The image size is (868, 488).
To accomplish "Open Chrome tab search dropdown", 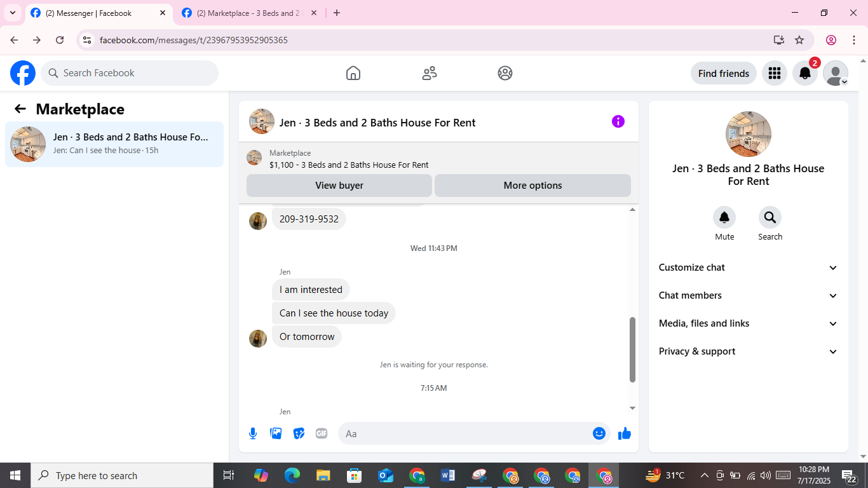I will [12, 13].
